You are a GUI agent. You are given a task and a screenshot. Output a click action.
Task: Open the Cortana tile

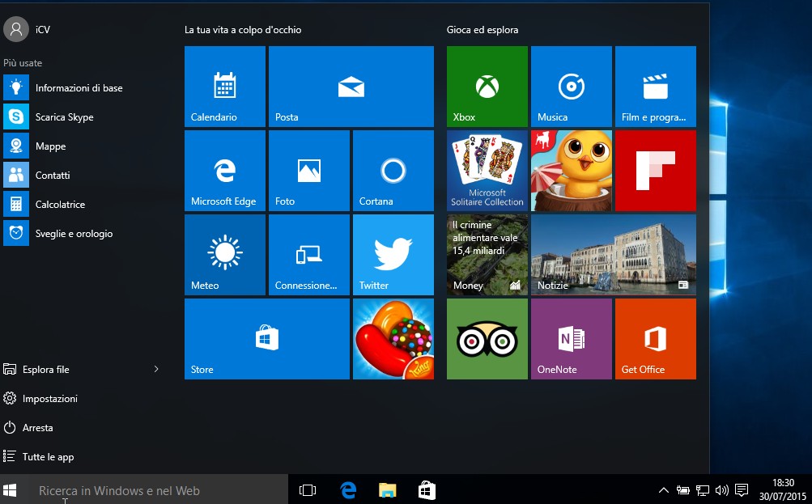coord(393,171)
